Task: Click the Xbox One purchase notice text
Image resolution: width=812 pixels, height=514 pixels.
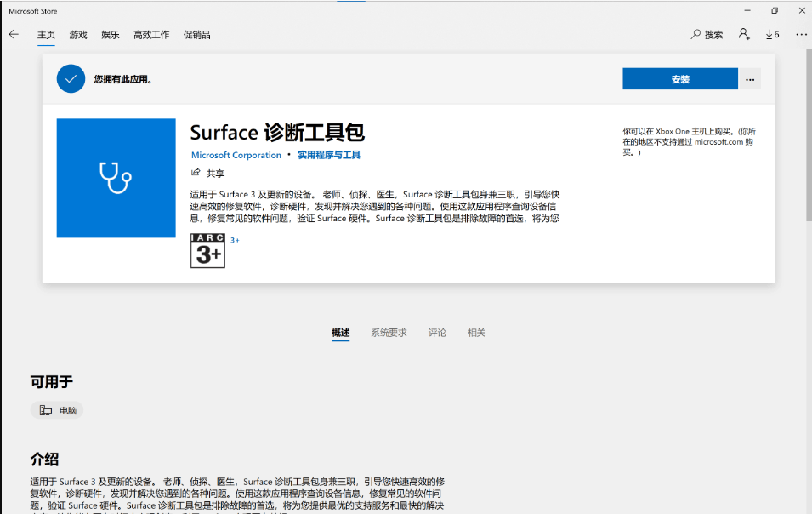Action: pyautogui.click(x=690, y=141)
